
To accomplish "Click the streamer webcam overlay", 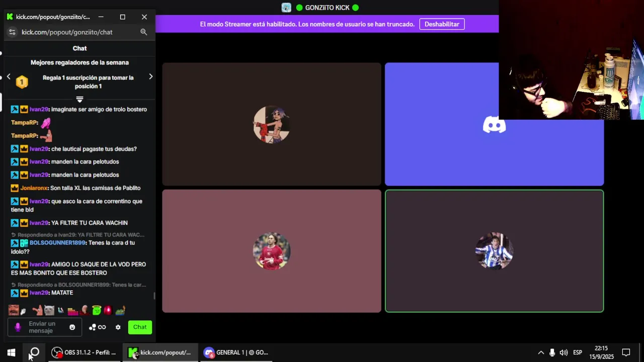I will coord(571,60).
